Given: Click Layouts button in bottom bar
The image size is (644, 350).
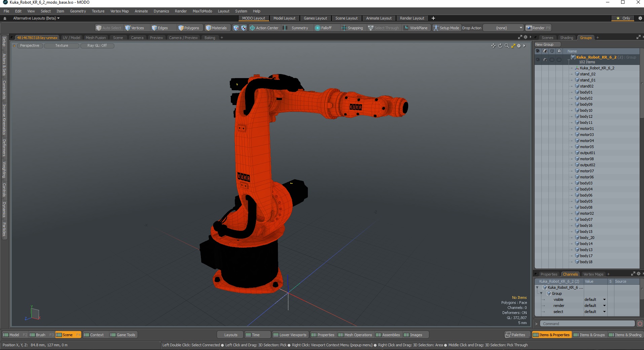Looking at the screenshot, I should pyautogui.click(x=230, y=335).
